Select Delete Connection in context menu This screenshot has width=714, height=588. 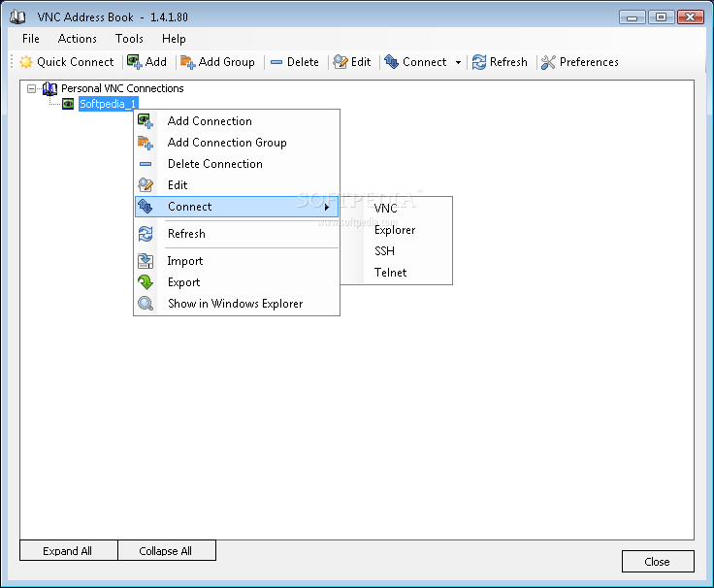[237, 164]
